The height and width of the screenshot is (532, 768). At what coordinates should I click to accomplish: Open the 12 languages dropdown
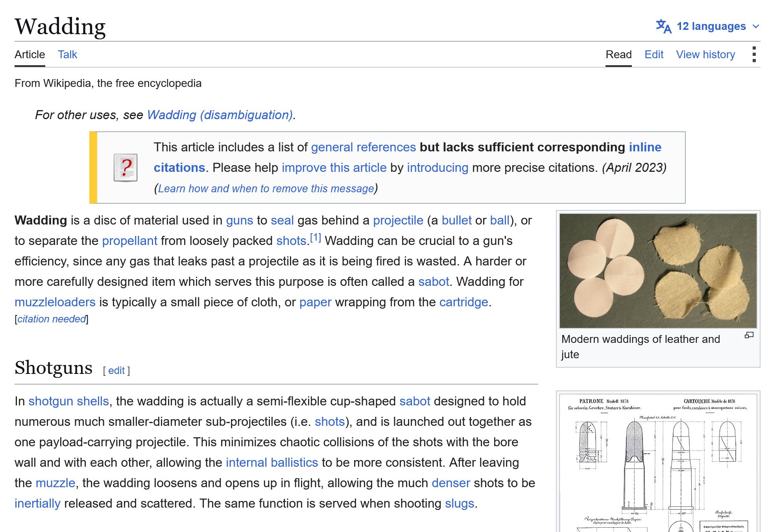(707, 26)
